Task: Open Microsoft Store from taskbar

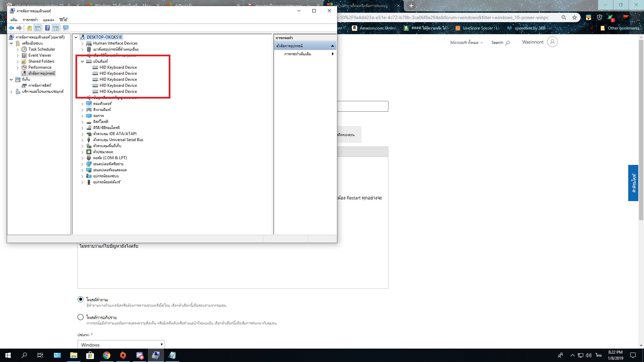Action: click(x=90, y=355)
